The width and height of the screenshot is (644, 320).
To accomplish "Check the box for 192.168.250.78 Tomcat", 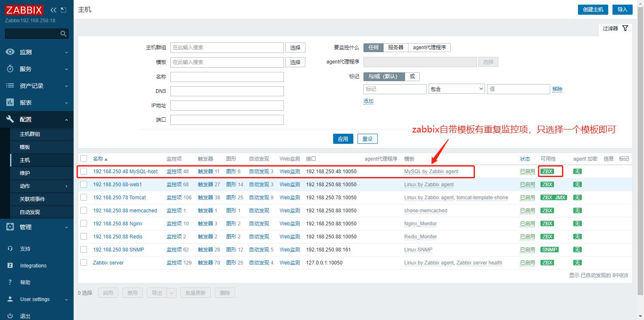I will (84, 197).
